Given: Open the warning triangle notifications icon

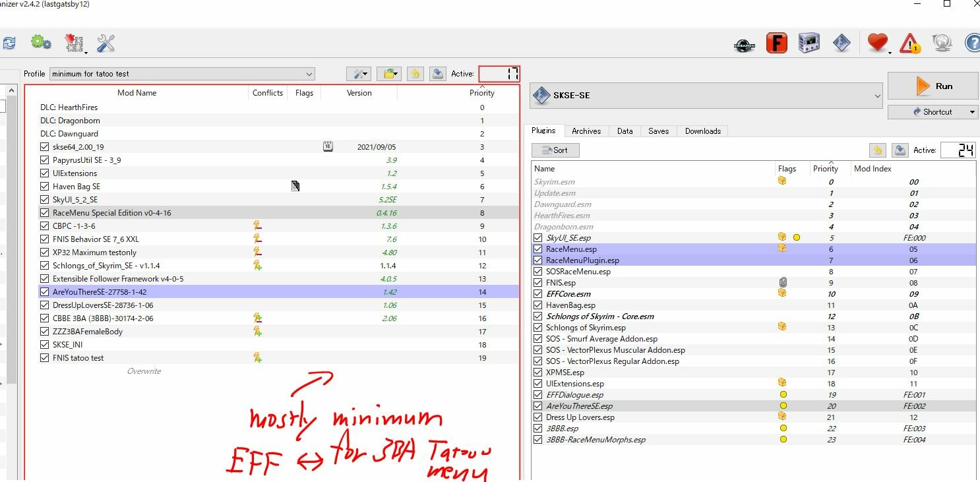Looking at the screenshot, I should 910,44.
